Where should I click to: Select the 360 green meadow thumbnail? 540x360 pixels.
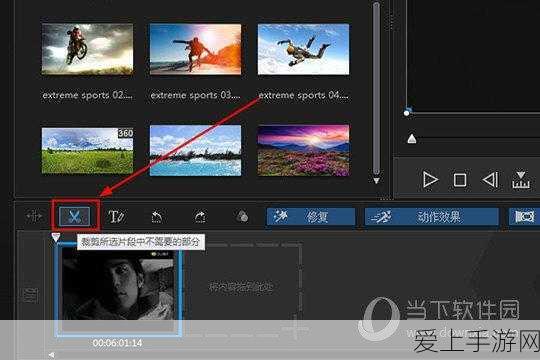coord(87,151)
